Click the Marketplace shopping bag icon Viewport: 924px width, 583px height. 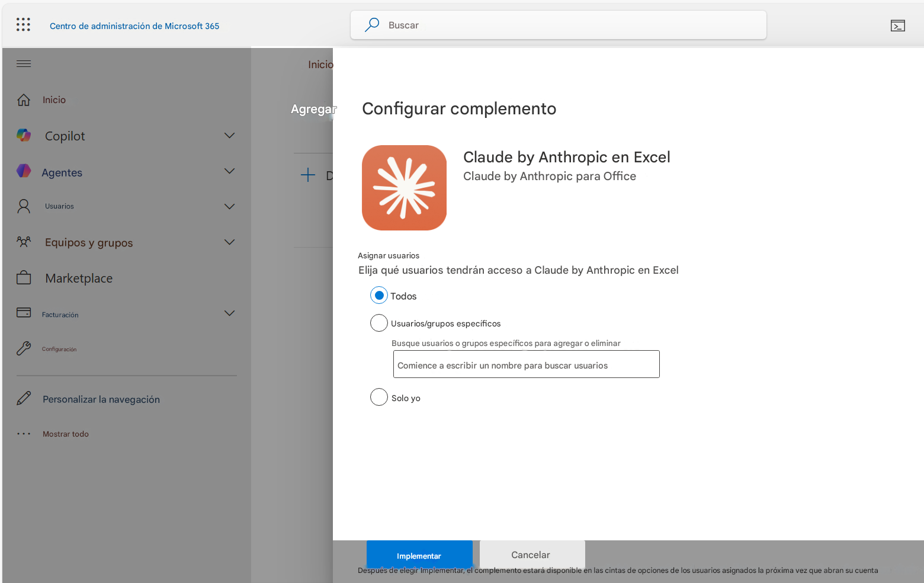coord(24,277)
